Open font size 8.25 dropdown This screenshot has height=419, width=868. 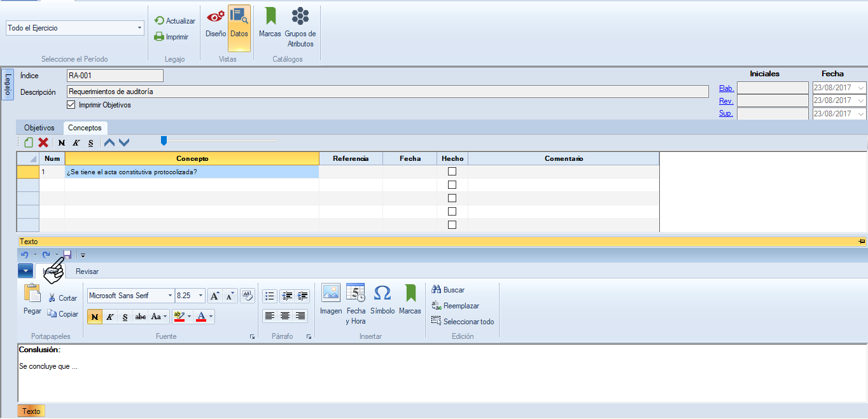point(201,296)
